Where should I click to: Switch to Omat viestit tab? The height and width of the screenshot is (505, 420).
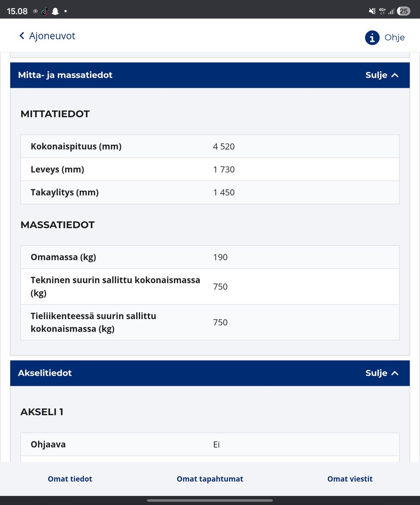tap(350, 479)
